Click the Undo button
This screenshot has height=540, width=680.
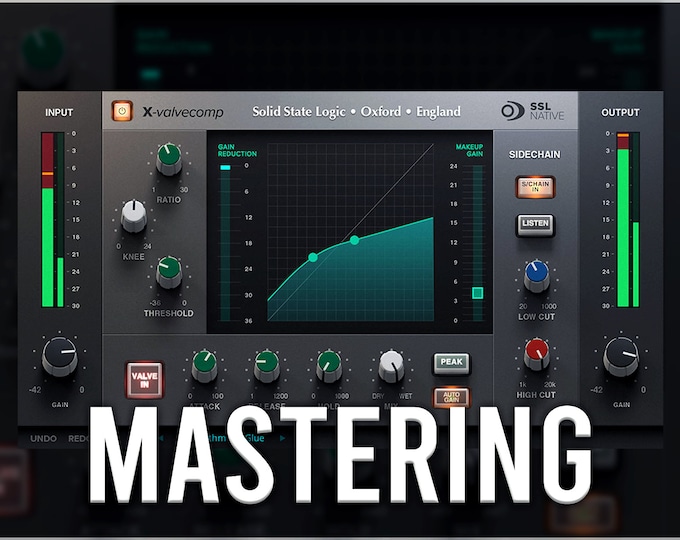pos(43,439)
